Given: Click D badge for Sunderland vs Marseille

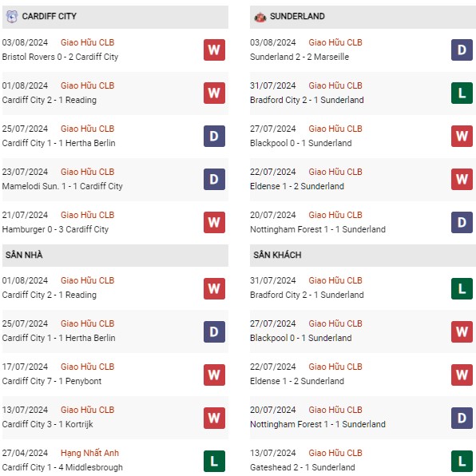Looking at the screenshot, I should tap(462, 50).
